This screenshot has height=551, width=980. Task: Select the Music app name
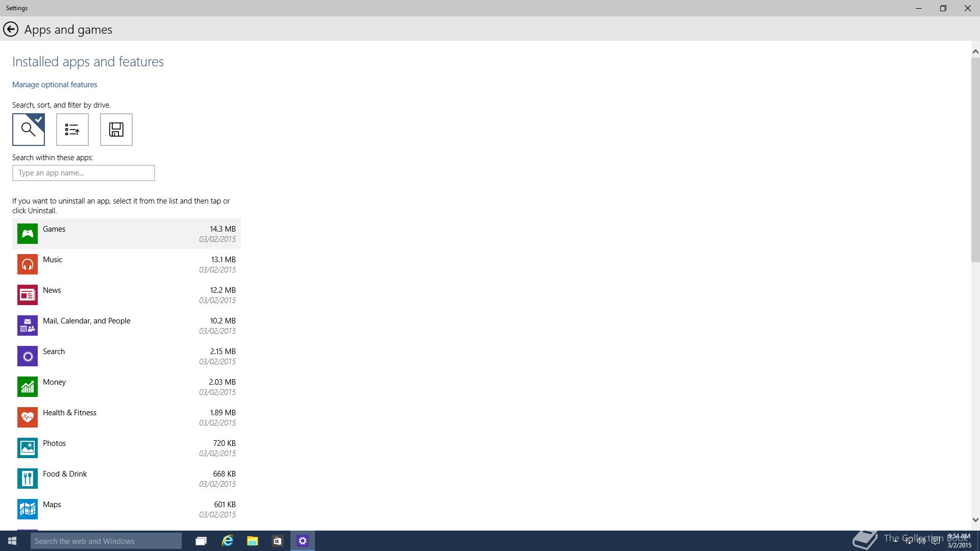pyautogui.click(x=53, y=260)
